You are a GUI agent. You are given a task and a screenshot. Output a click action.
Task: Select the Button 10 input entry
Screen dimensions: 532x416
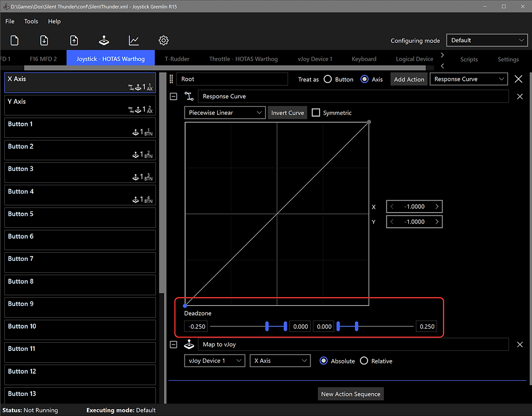point(80,330)
